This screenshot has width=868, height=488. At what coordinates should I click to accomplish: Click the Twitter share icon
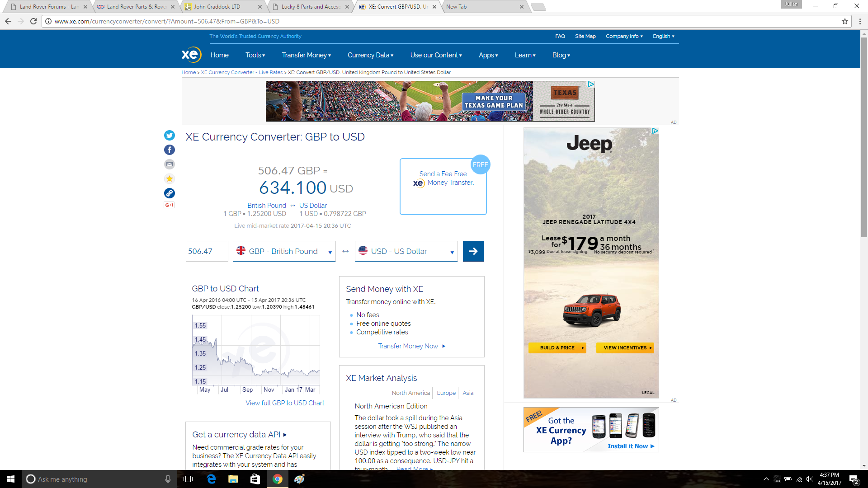pos(170,135)
